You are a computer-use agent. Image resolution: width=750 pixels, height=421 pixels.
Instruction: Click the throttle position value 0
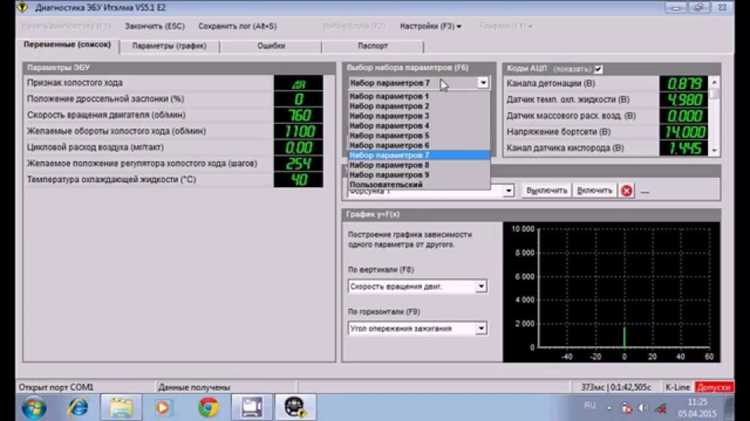[x=298, y=100]
